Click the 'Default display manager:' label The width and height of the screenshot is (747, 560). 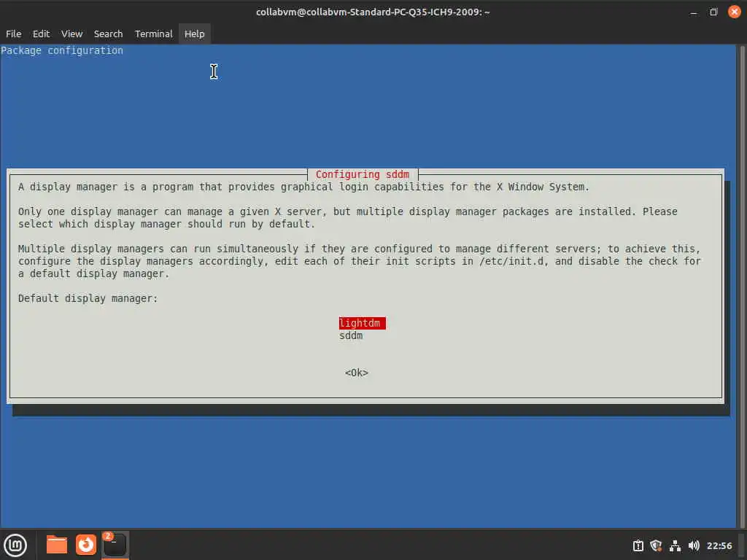(88, 298)
